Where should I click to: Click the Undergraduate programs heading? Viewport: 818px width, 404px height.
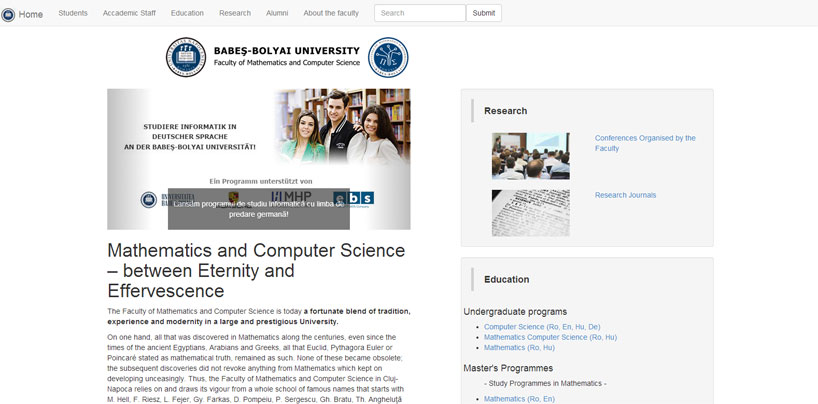(515, 312)
